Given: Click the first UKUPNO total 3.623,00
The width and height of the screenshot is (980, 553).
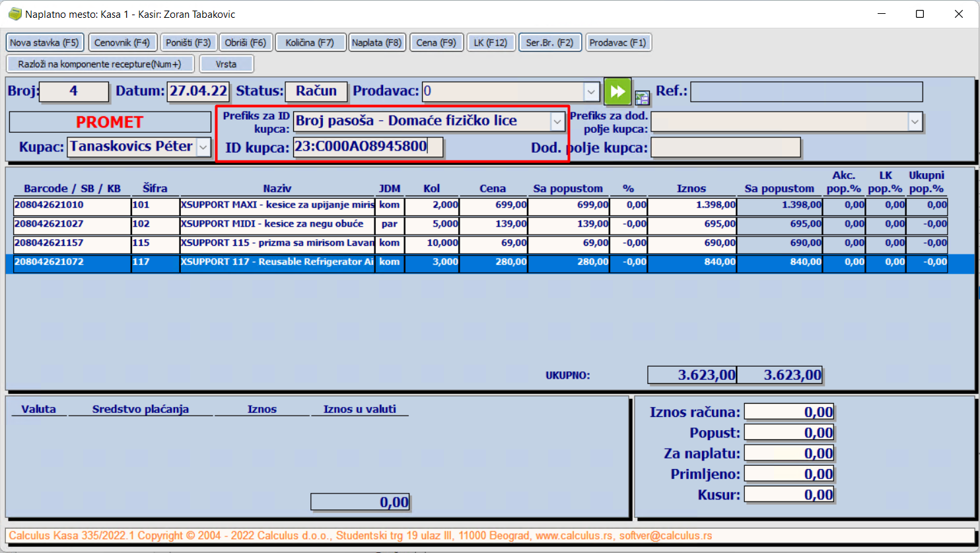Looking at the screenshot, I should (x=692, y=375).
